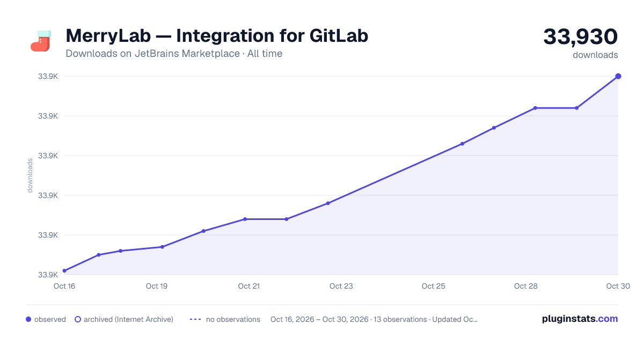
Task: Click the 33,930 total downloads figure
Action: click(x=581, y=36)
